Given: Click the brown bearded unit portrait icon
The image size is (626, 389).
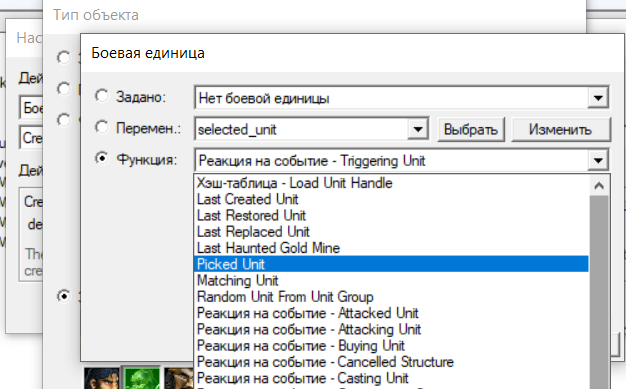Looking at the screenshot, I should click(179, 378).
